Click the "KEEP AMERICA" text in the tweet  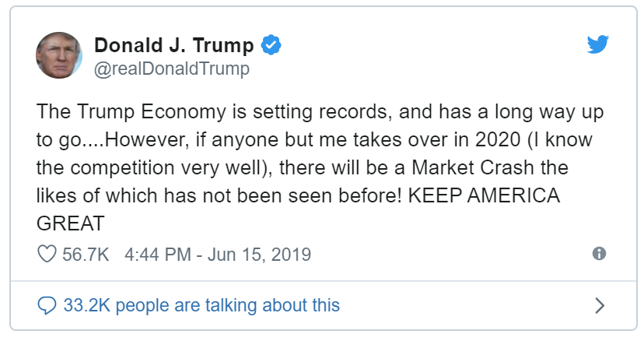point(486,195)
